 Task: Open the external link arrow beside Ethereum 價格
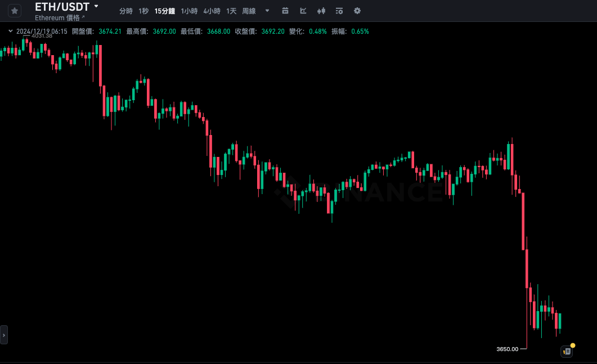click(x=83, y=17)
